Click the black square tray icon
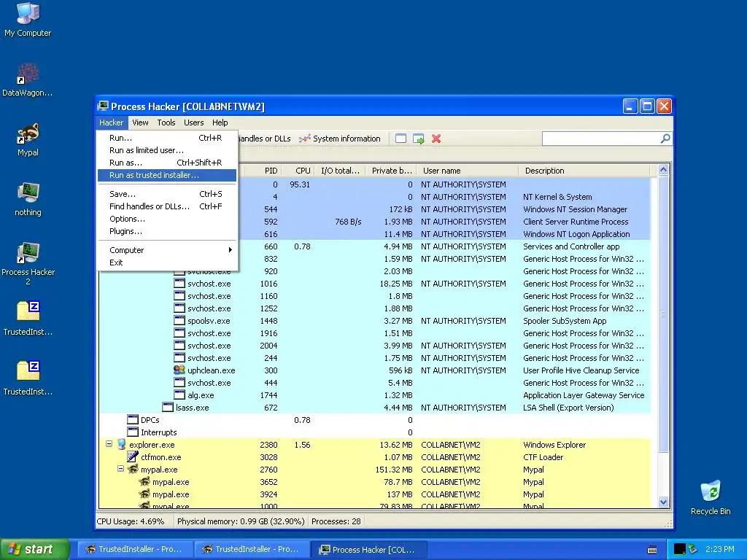 pos(679,549)
